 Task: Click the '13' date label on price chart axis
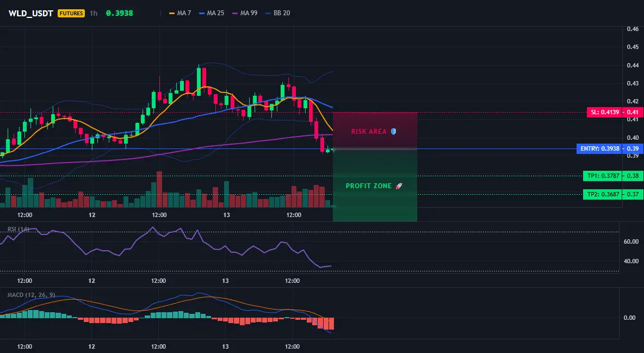(x=226, y=215)
